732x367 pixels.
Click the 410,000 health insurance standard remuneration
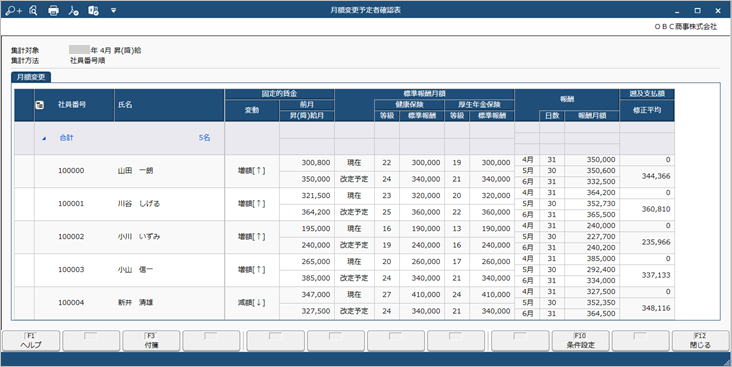pyautogui.click(x=425, y=295)
